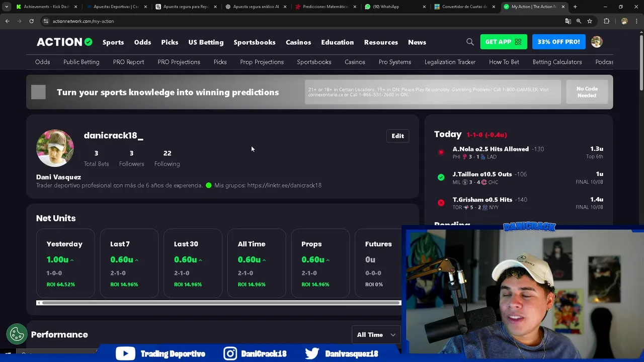Select the All Time net units card
This screenshot has height=362, width=644.
(257, 263)
